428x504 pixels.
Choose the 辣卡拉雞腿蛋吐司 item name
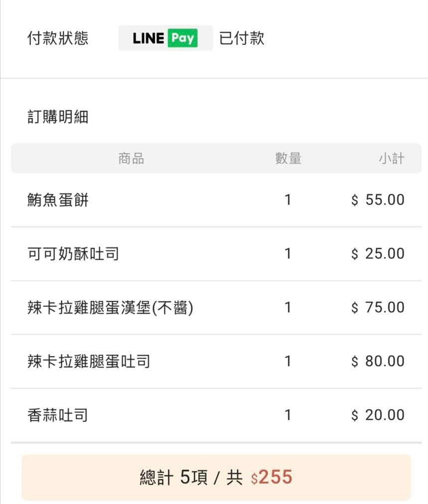89,361
